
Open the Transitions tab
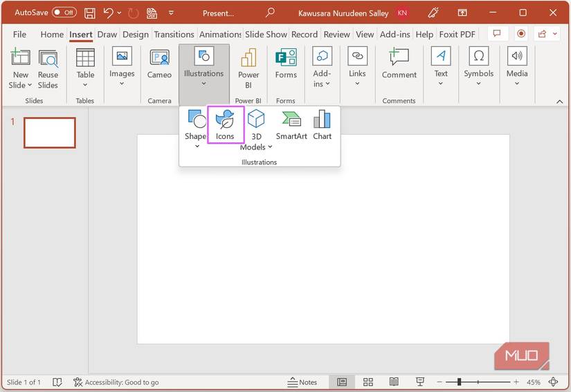click(174, 34)
